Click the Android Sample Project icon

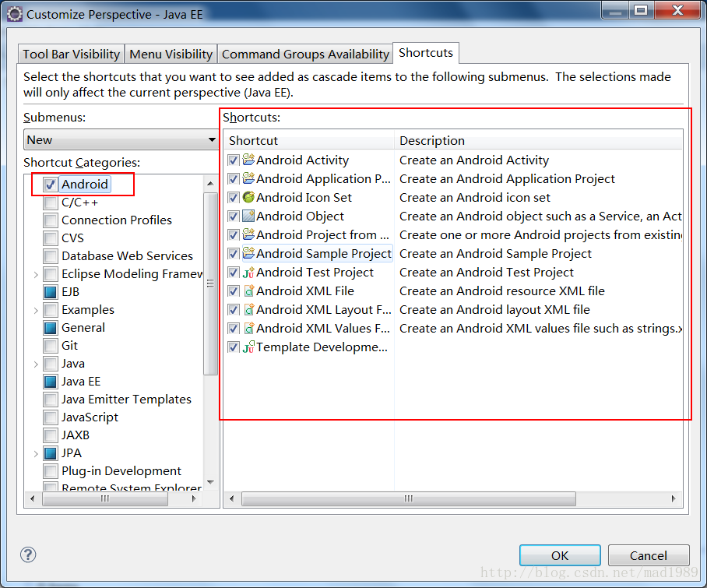coord(248,253)
